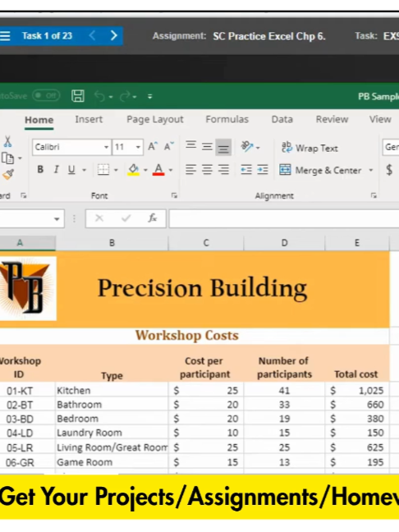Apply Italic formatting
399x532 pixels.
tap(57, 169)
